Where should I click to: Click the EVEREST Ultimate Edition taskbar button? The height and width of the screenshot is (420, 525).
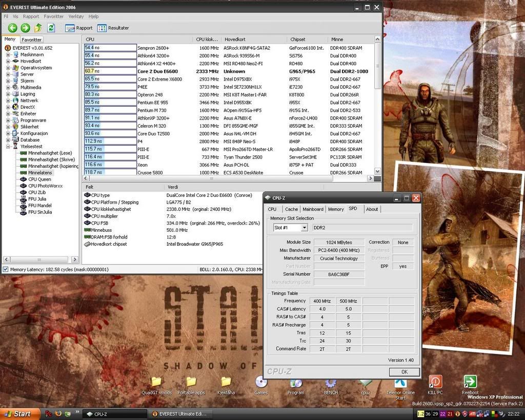[180, 414]
